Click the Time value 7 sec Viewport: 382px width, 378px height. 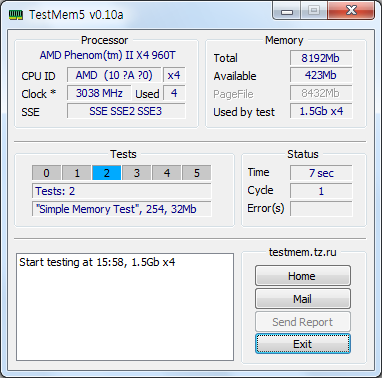click(x=321, y=173)
